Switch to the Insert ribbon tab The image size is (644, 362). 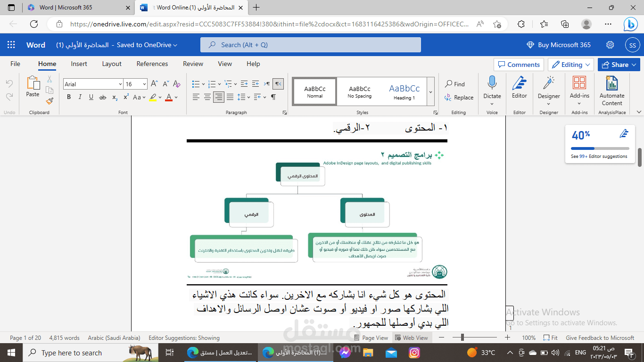(79, 64)
